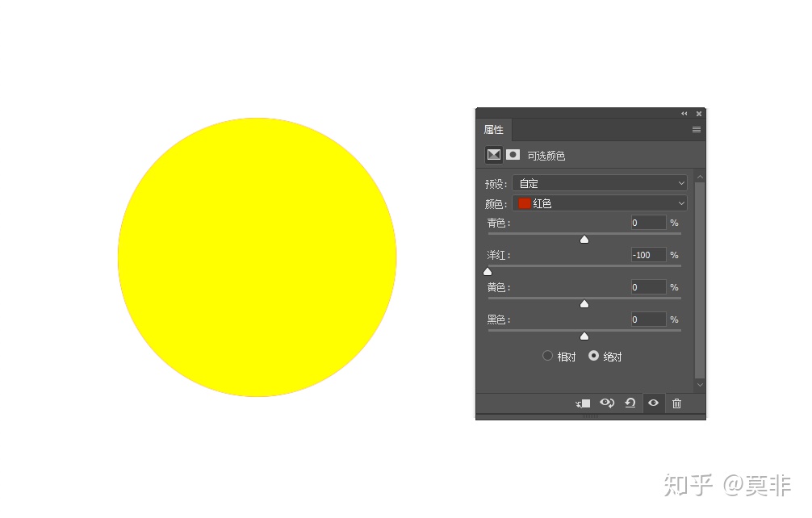Open the properties panel menu icon
812x518 pixels.
(x=697, y=129)
